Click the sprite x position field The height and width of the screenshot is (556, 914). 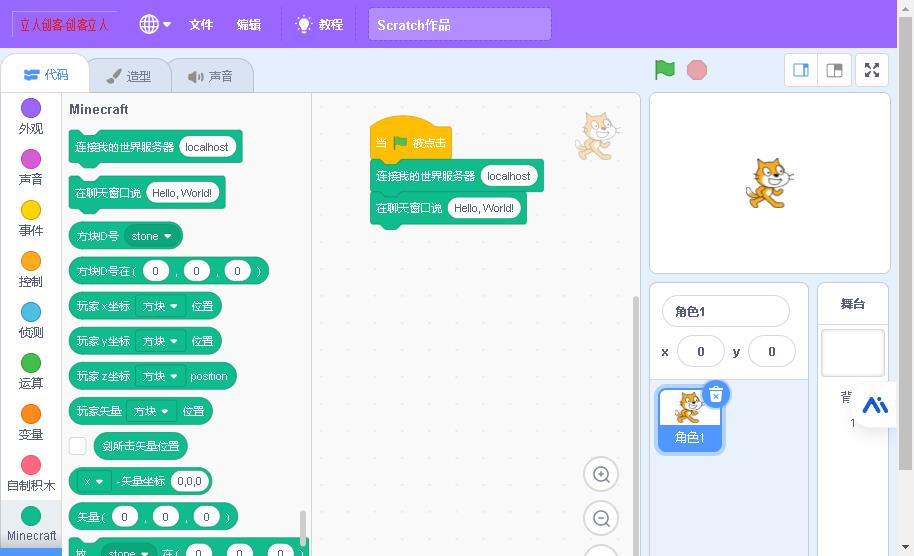(701, 351)
